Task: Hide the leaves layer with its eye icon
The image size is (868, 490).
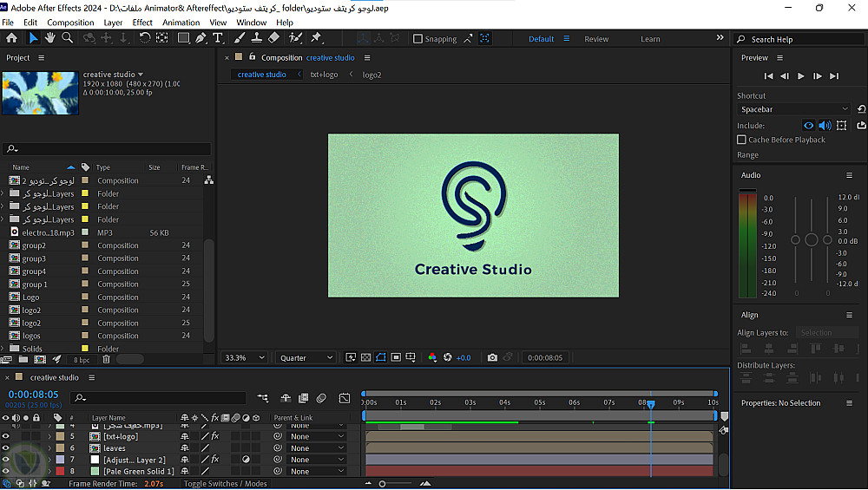Action: coord(5,448)
